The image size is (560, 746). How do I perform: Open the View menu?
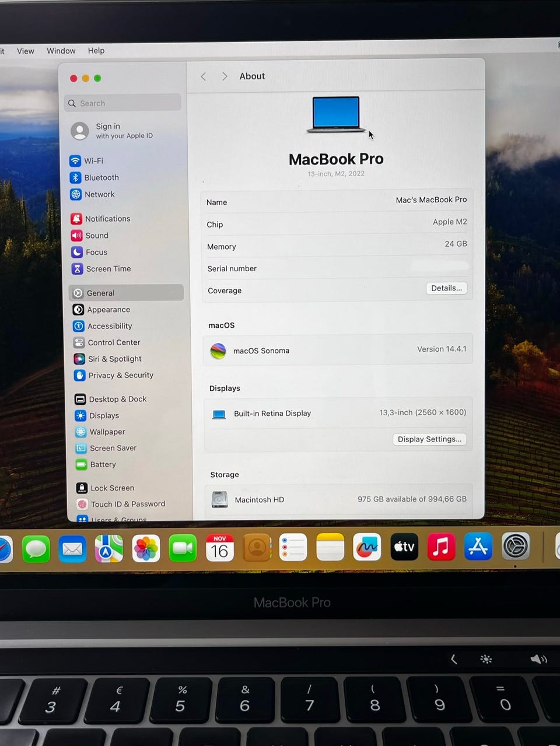(25, 51)
